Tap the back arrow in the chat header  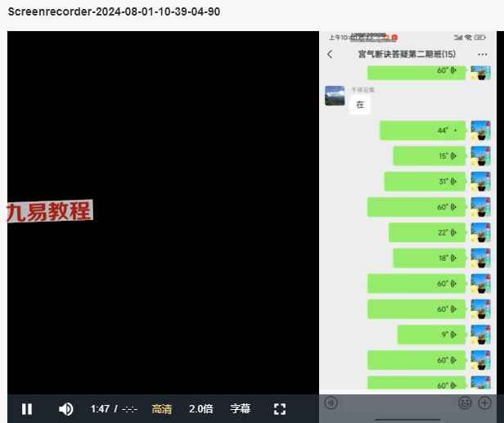click(330, 54)
